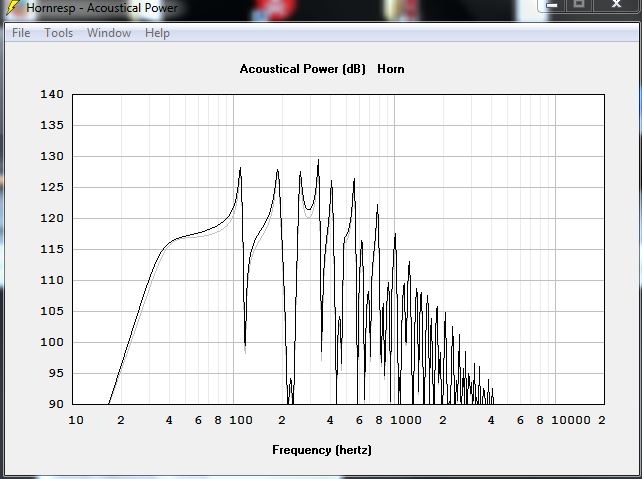Click the 115 dB y-axis label
Viewport: 642px width, 479px height.
(x=52, y=249)
